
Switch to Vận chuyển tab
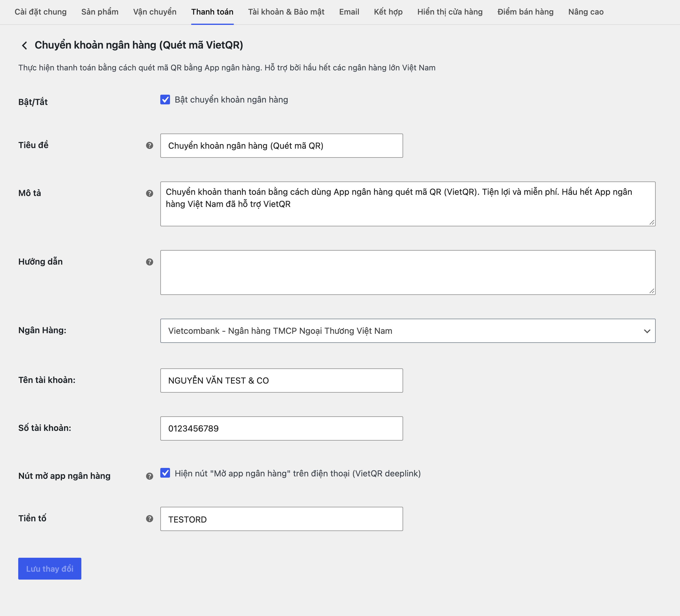tap(155, 12)
